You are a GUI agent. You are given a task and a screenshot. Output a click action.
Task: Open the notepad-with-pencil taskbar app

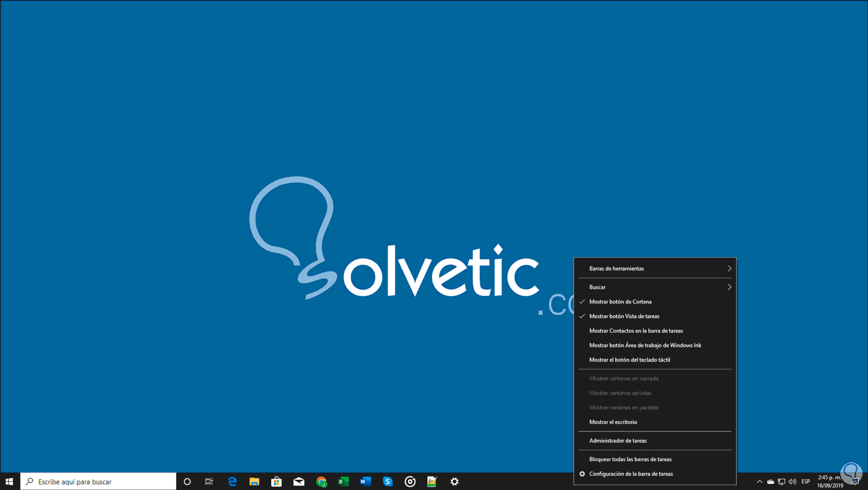click(432, 481)
